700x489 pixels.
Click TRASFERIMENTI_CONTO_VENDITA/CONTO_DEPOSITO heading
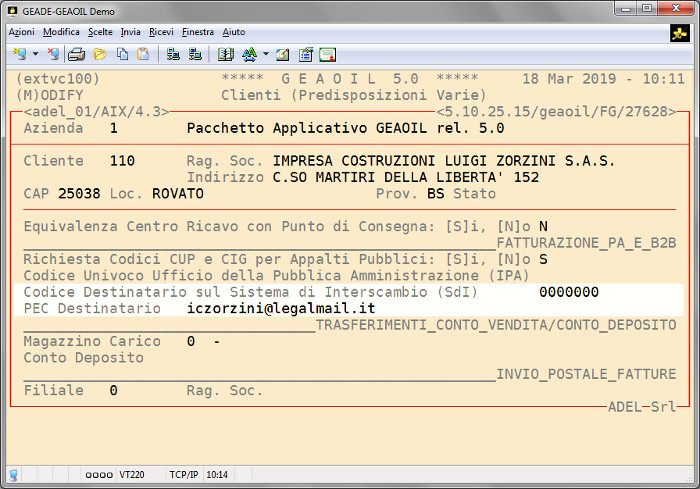click(496, 325)
